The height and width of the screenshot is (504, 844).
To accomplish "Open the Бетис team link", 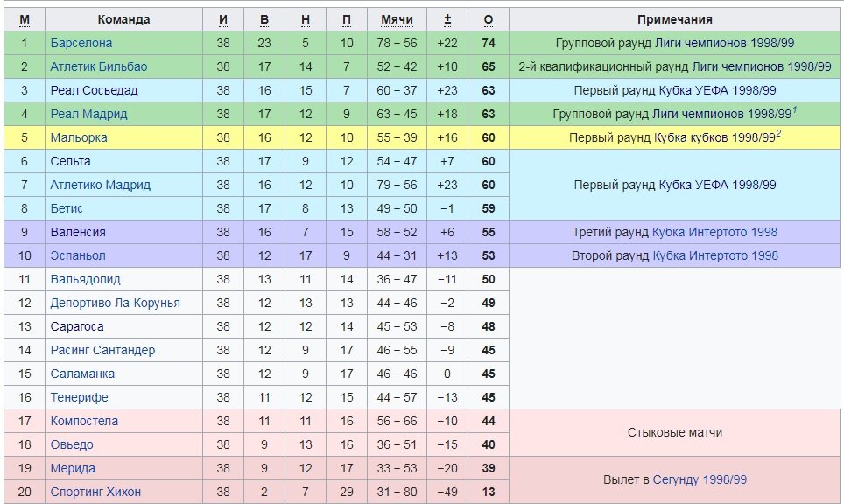I will point(67,209).
